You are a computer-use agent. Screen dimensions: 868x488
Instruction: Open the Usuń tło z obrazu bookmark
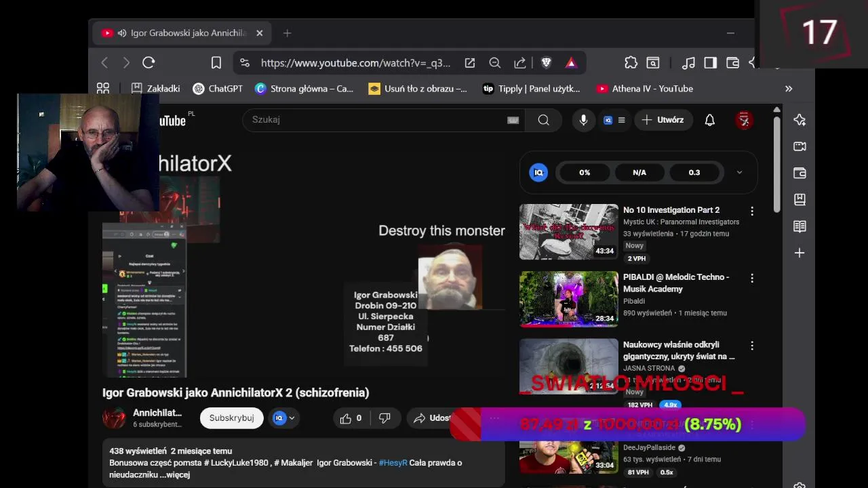click(x=418, y=89)
